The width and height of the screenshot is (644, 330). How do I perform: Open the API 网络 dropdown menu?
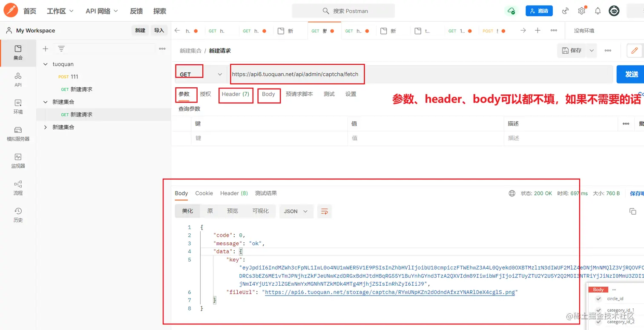[102, 11]
